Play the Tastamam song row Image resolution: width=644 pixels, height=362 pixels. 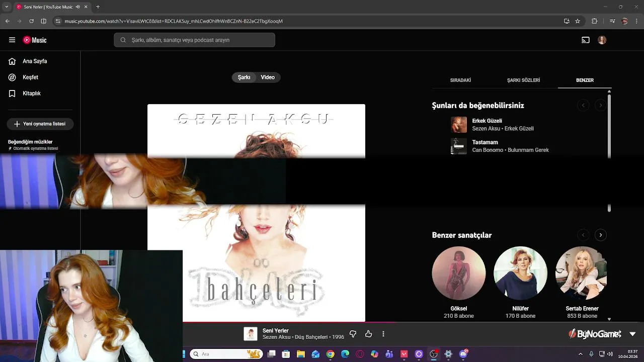click(x=518, y=146)
